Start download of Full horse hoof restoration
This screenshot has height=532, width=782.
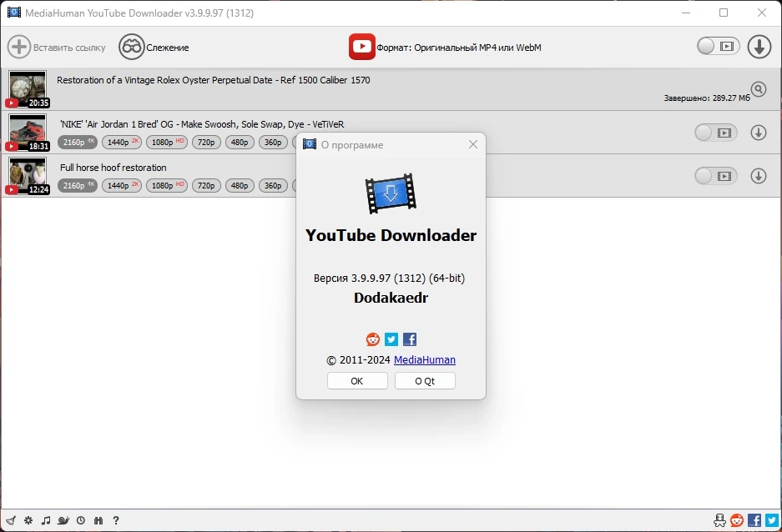tap(759, 176)
